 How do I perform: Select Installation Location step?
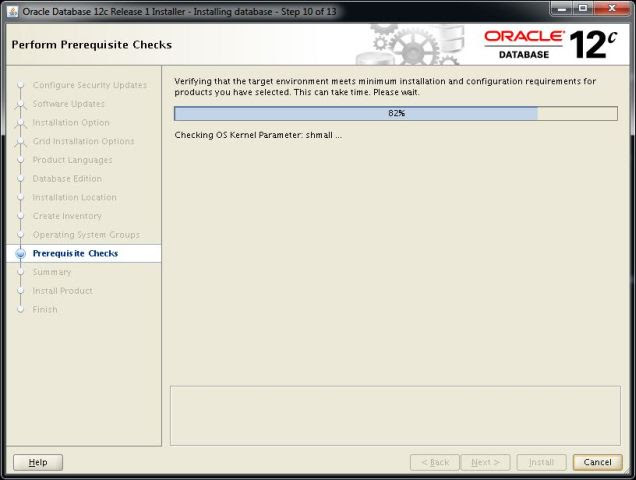click(x=74, y=197)
